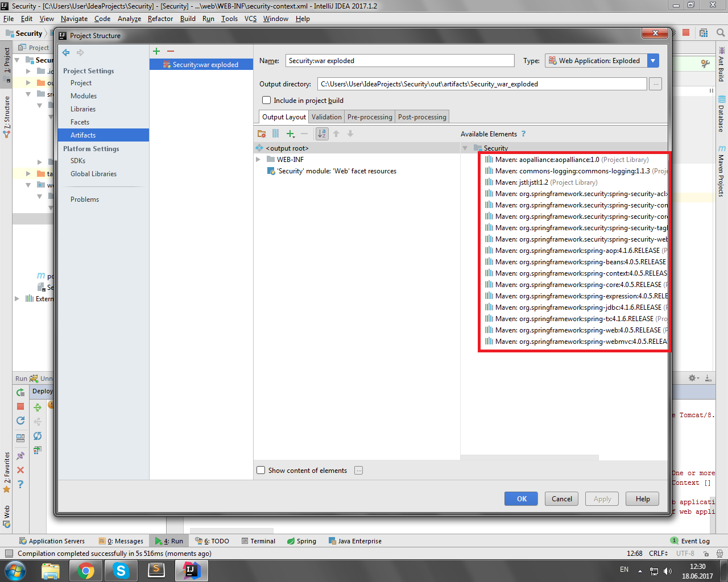This screenshot has height=582, width=728.
Task: Add copy of element in output layout
Action: pos(291,134)
